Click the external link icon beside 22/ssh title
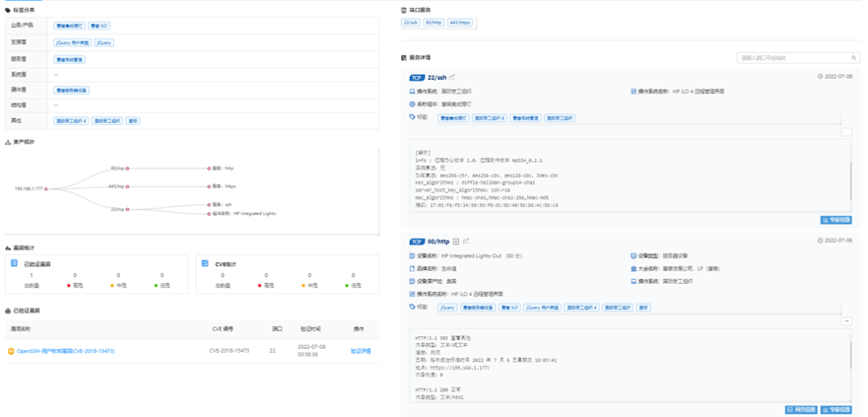 click(x=452, y=77)
